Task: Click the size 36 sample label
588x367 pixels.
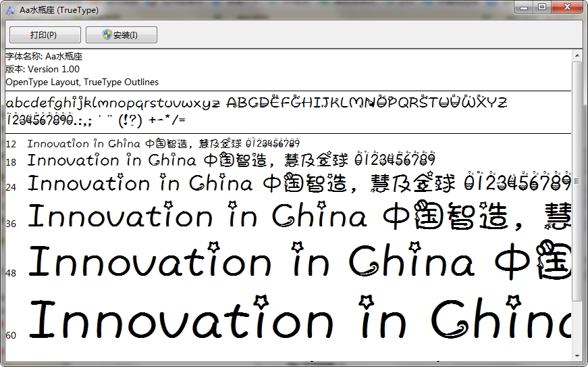Action: click(11, 224)
